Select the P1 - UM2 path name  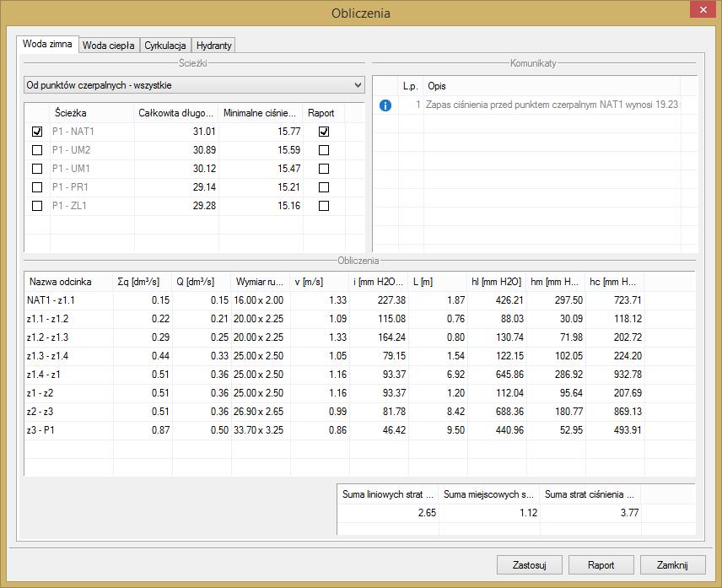click(72, 150)
